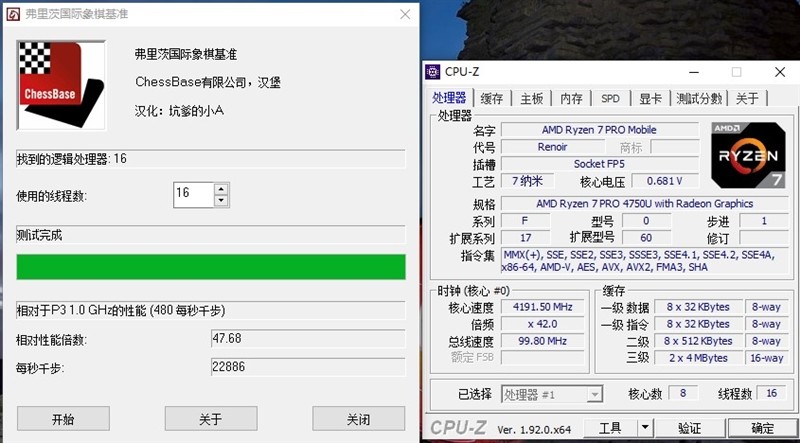Screen dimensions: 800x443
Task: Click the ChessBase logo image
Action: click(61, 85)
